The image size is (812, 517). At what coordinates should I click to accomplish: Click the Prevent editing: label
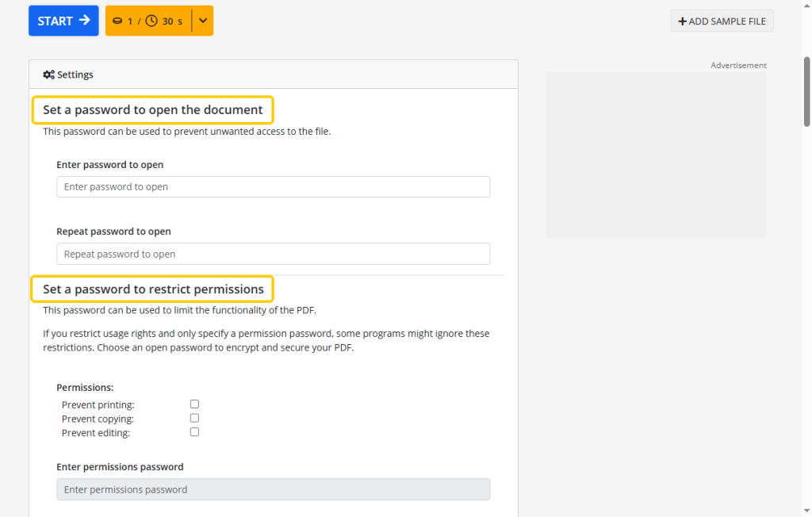click(x=96, y=433)
